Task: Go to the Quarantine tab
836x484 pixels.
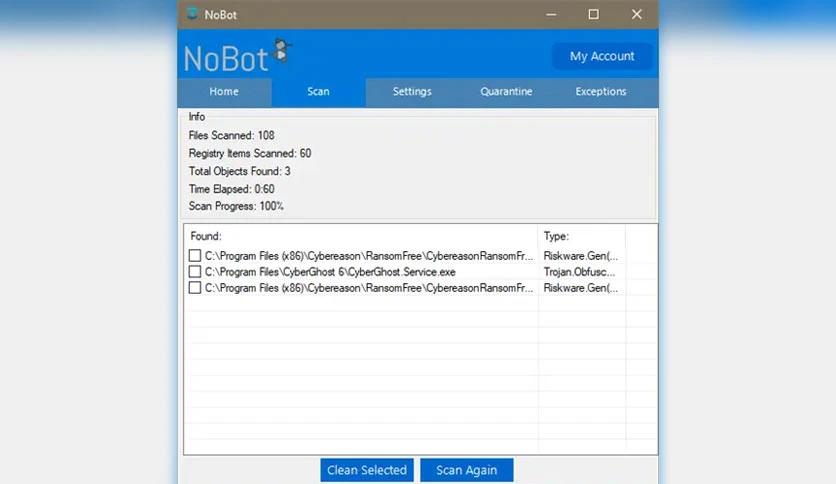Action: tap(506, 92)
